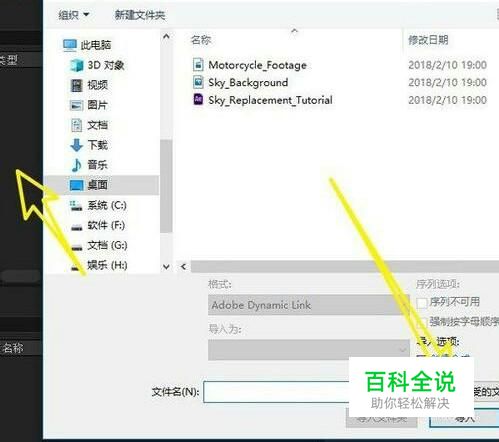The width and height of the screenshot is (499, 442).
Task: Select the Sky_Background image file icon
Action: [x=198, y=82]
